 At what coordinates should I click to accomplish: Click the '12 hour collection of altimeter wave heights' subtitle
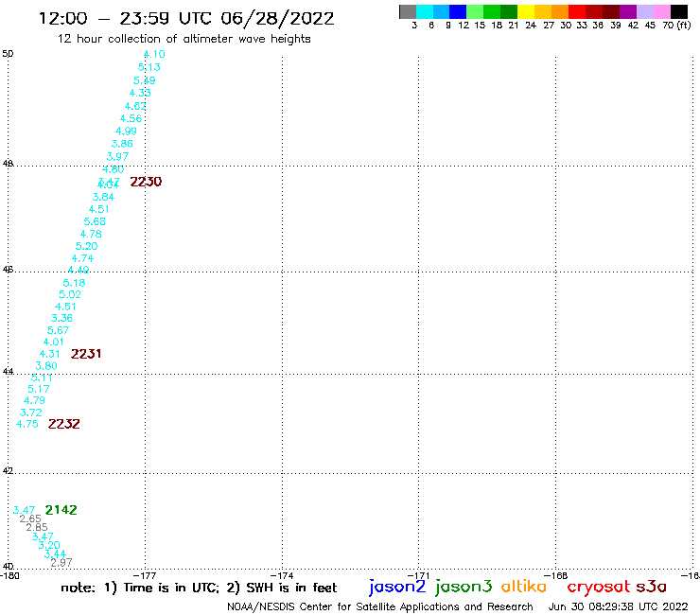(184, 39)
